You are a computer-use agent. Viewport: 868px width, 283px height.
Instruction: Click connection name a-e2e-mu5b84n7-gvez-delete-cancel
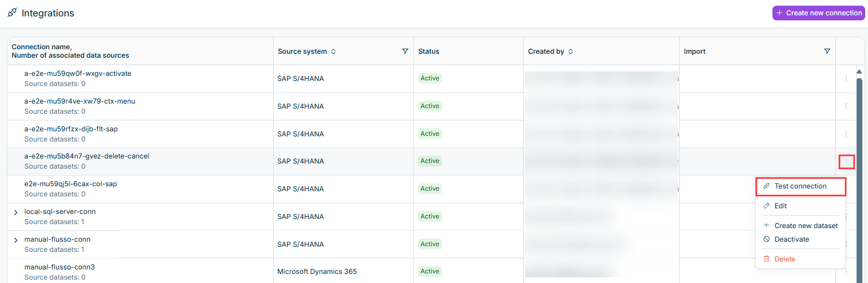point(87,156)
